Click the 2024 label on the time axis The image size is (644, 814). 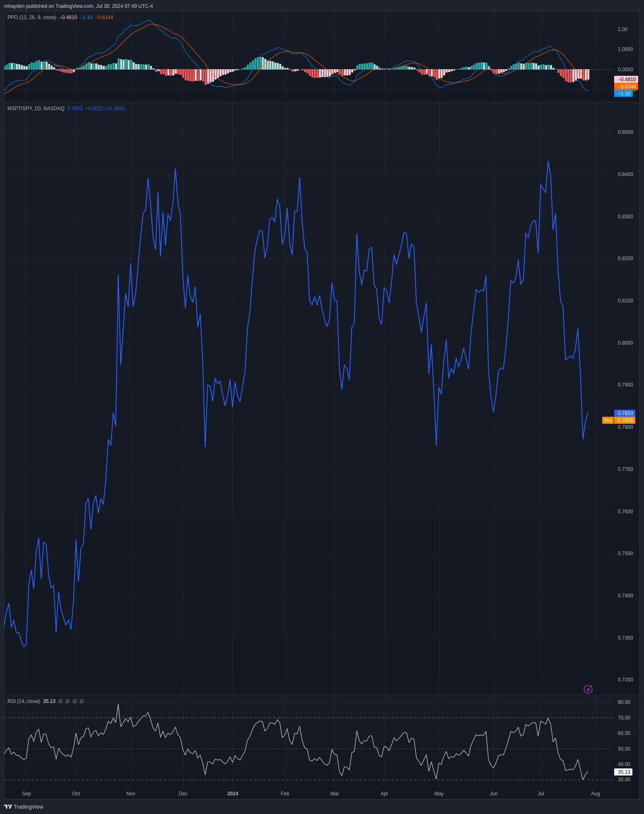233,794
